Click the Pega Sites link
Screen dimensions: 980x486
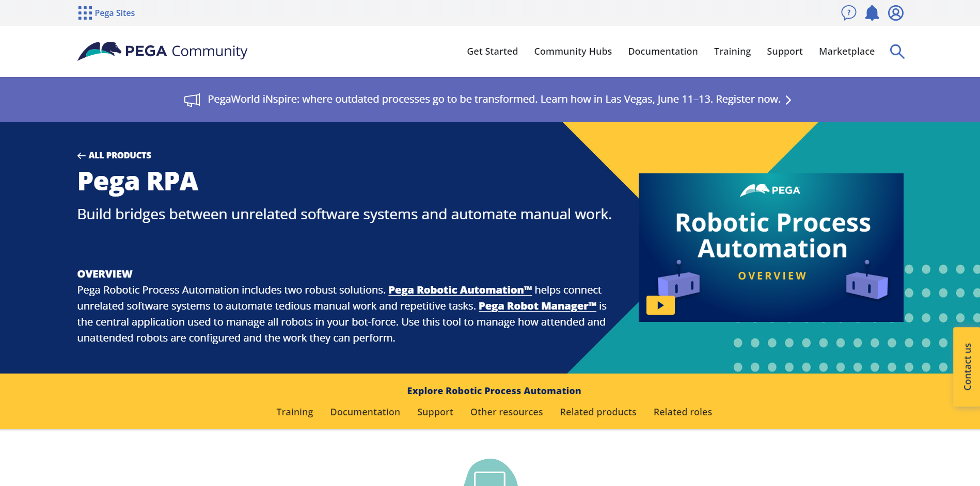point(115,13)
